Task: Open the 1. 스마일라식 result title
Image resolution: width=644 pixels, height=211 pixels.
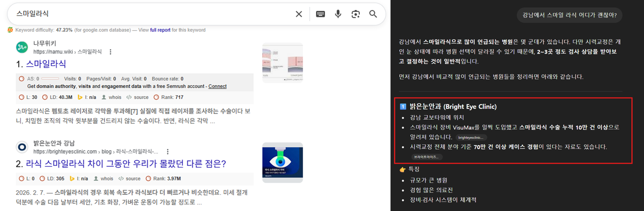Action: [x=46, y=64]
